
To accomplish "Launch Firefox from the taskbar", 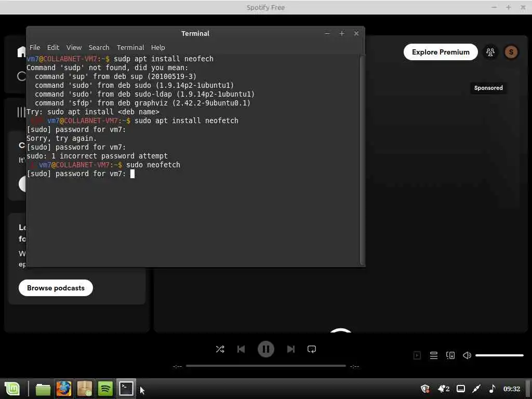I will pyautogui.click(x=64, y=389).
